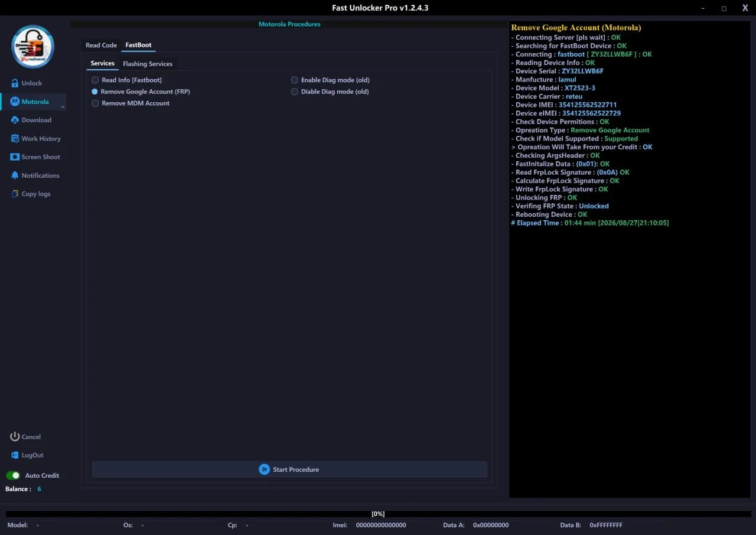The height and width of the screenshot is (535, 756).
Task: Click the Cancel power icon
Action: click(x=15, y=436)
